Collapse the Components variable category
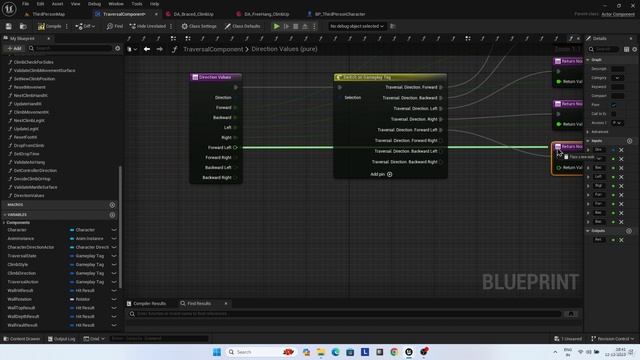Viewport: 640px width, 360px height. click(x=4, y=223)
